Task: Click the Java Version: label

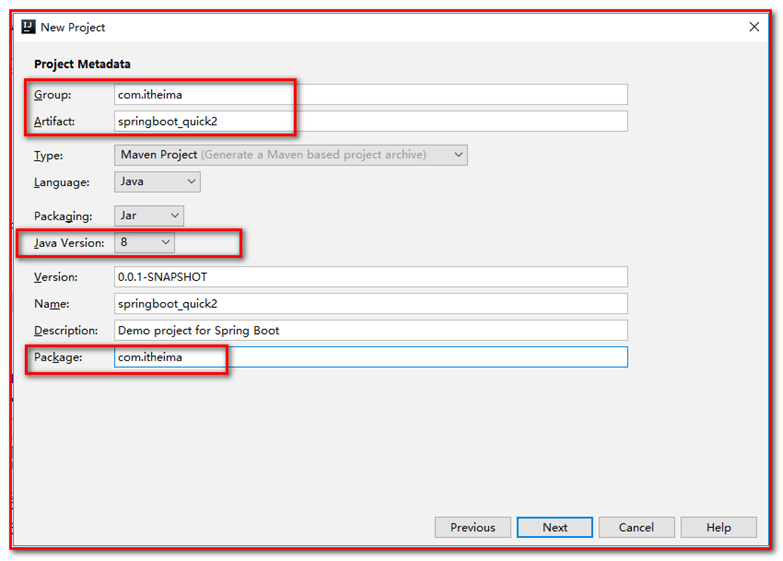Action: 69,243
